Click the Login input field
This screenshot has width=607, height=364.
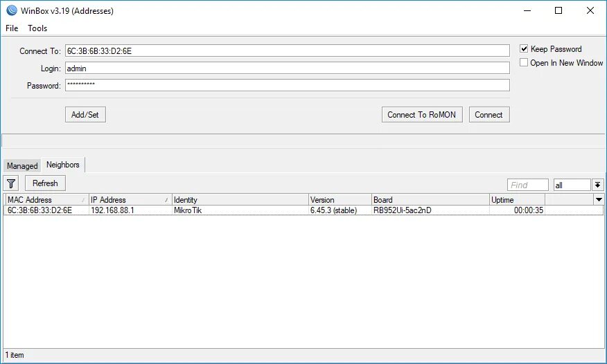coord(288,68)
